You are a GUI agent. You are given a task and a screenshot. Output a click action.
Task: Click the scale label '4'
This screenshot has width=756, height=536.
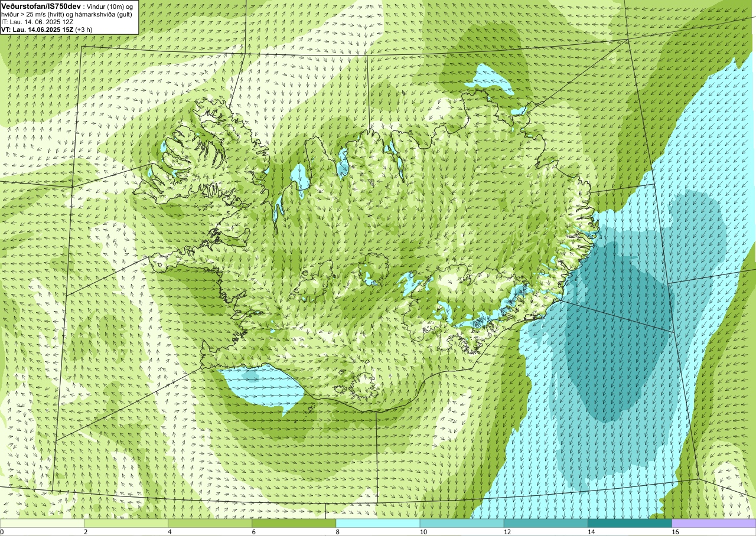pos(170,532)
